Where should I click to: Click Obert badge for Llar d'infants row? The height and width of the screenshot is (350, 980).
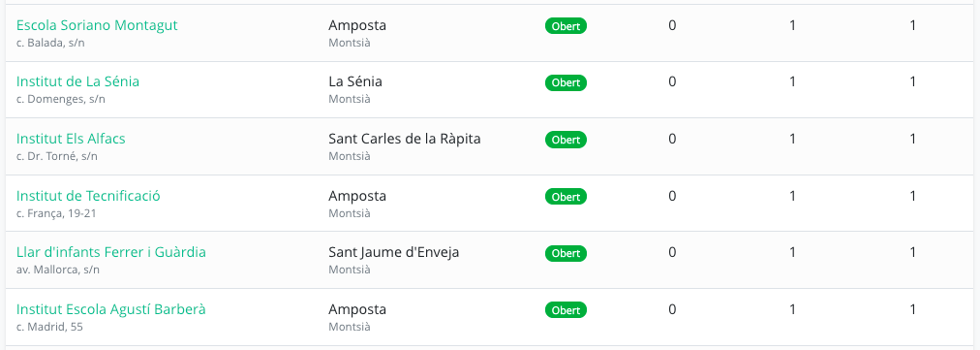(x=567, y=253)
